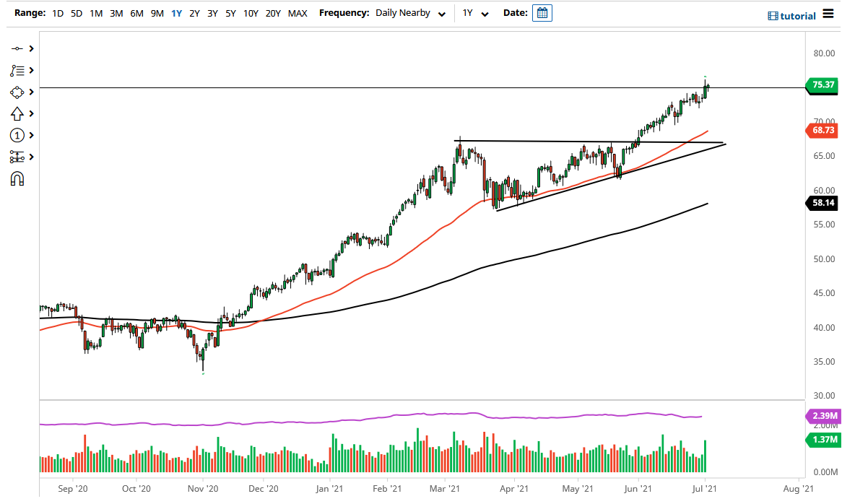The height and width of the screenshot is (504, 842).
Task: Open the chart settings tool icon
Action: click(x=18, y=157)
